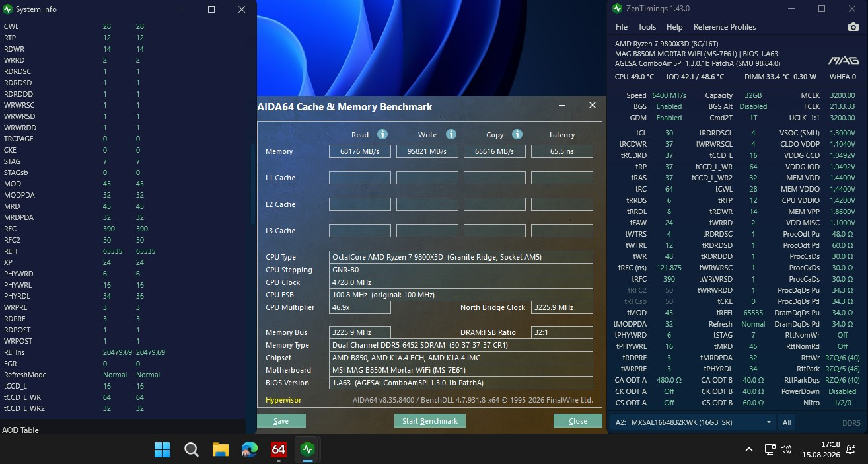The image size is (868, 464).
Task: Click the empty L1 Cache Read field
Action: (x=360, y=178)
